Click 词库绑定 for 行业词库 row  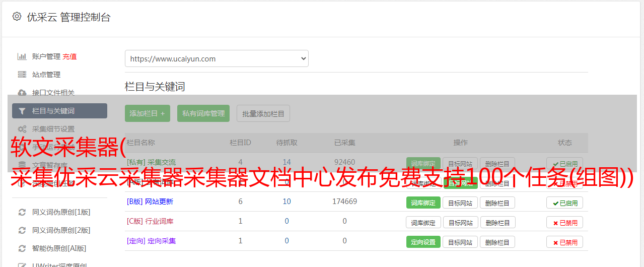tap(423, 222)
